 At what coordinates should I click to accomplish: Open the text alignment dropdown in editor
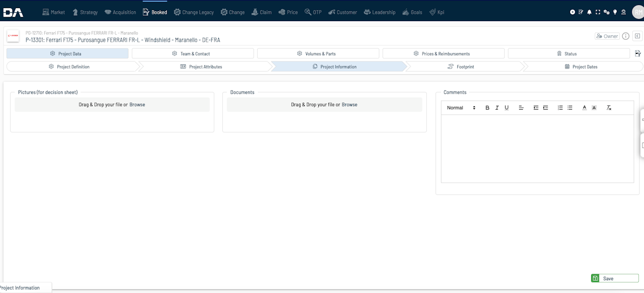tap(521, 108)
